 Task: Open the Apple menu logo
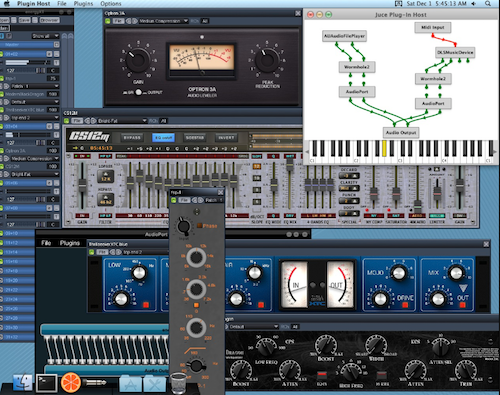point(6,3)
